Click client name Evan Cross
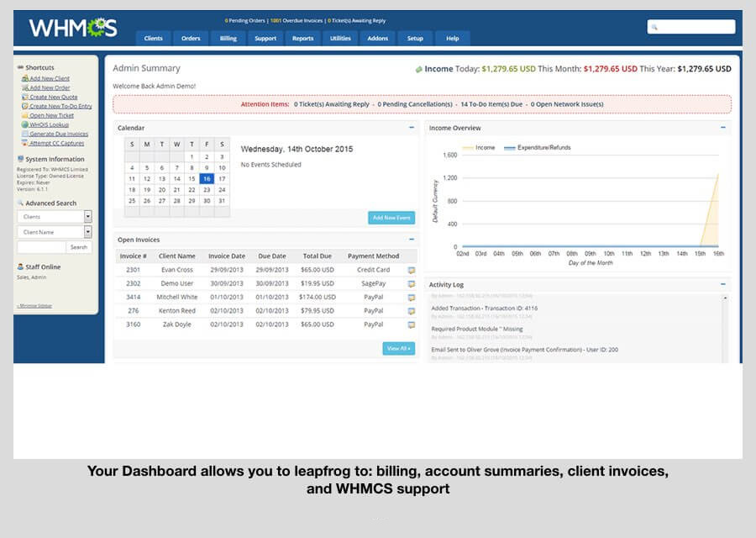Screen dimensions: 756x538 point(177,270)
